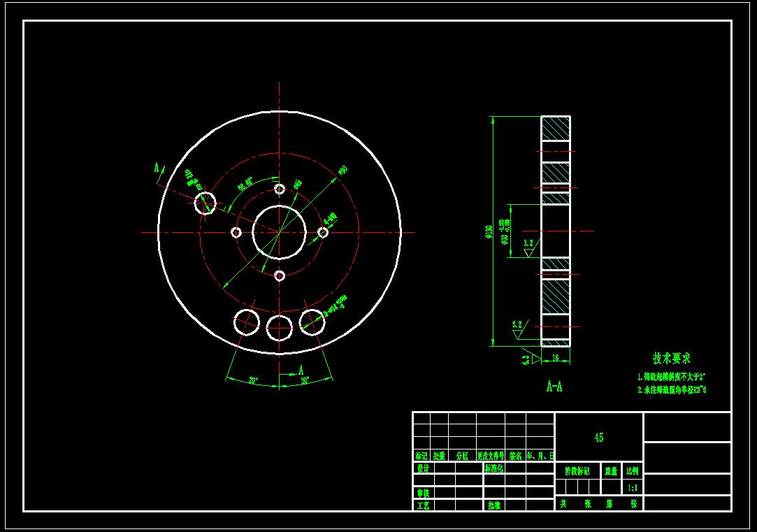Click the '标记' mark header cell

(421, 456)
